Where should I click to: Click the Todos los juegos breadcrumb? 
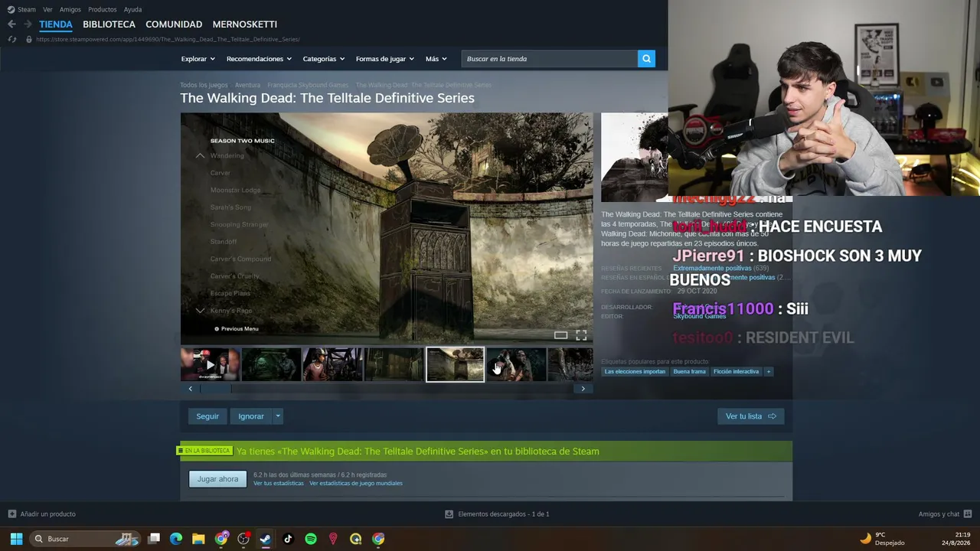tap(204, 85)
